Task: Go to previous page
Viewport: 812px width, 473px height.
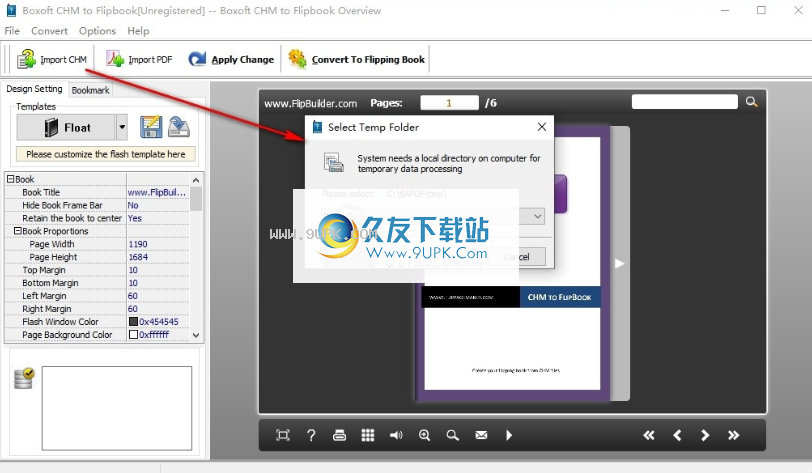Action: pyautogui.click(x=677, y=435)
